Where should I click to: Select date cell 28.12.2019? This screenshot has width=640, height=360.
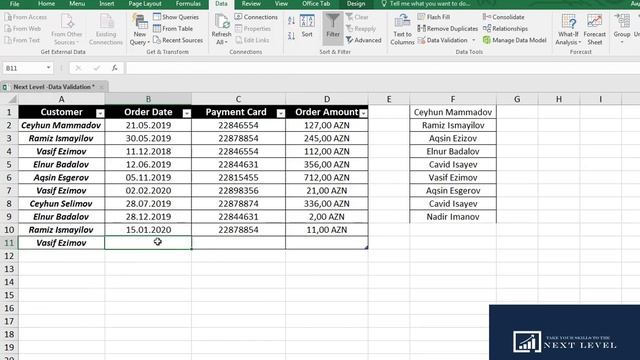tap(148, 217)
